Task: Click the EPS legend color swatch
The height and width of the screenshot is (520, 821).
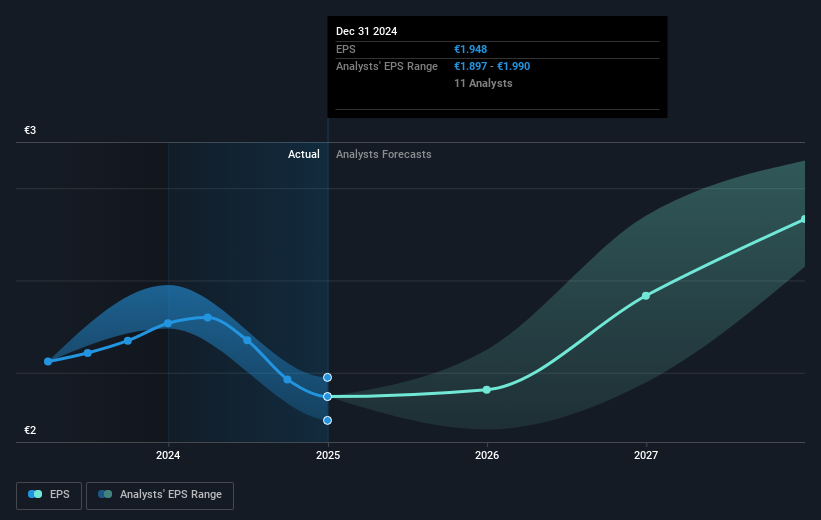Action: [x=35, y=494]
